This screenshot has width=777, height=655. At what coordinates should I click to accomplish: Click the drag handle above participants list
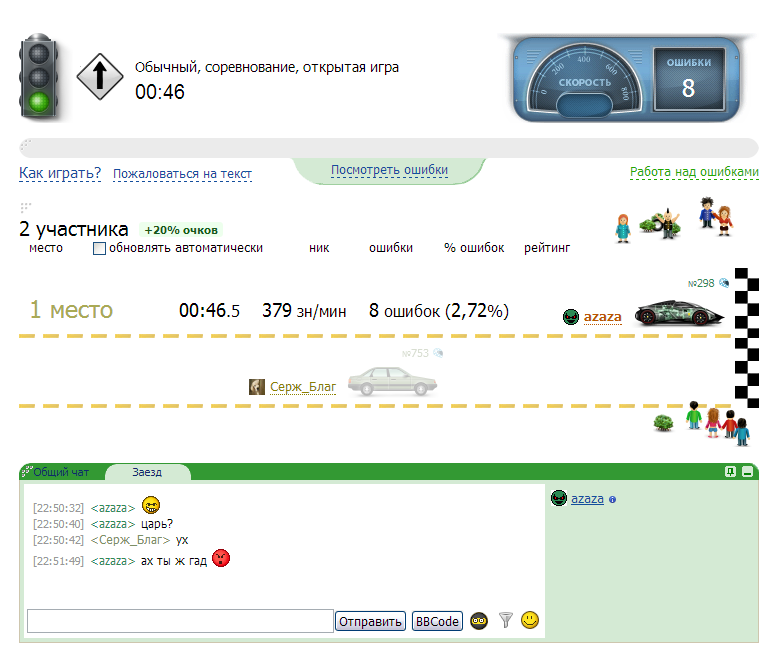(x=26, y=207)
